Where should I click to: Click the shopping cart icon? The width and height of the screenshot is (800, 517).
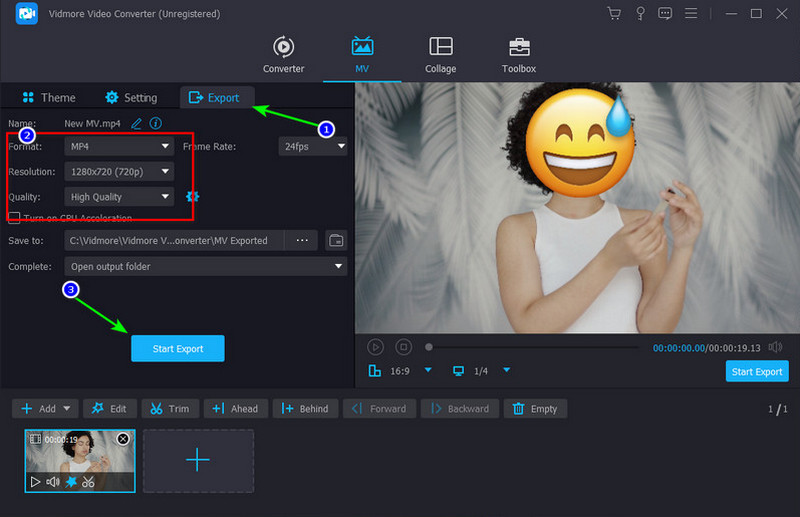click(614, 14)
